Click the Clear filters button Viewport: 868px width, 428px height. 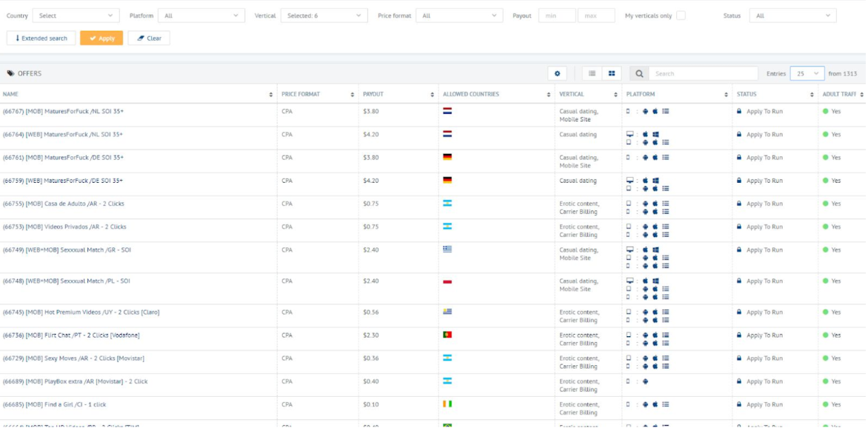(x=149, y=39)
